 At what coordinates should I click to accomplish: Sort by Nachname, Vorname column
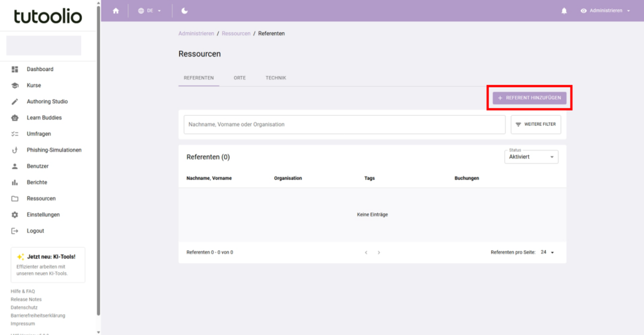pyautogui.click(x=209, y=178)
